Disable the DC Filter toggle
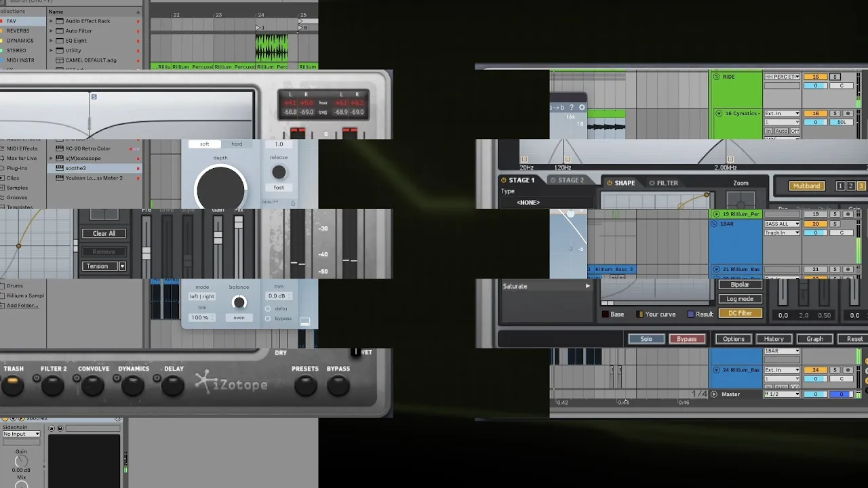 pyautogui.click(x=740, y=313)
